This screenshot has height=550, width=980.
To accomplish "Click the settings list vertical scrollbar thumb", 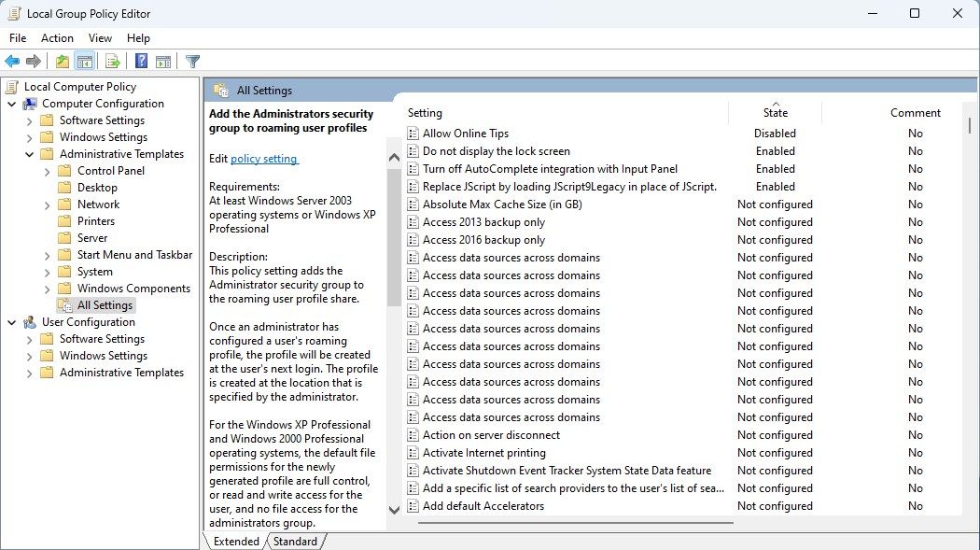I will (970, 125).
